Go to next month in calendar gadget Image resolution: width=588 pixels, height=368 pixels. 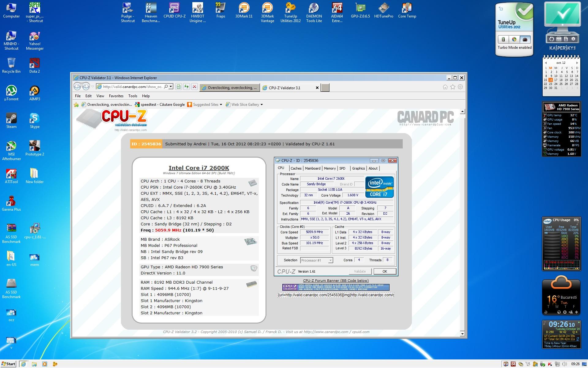[x=577, y=63]
